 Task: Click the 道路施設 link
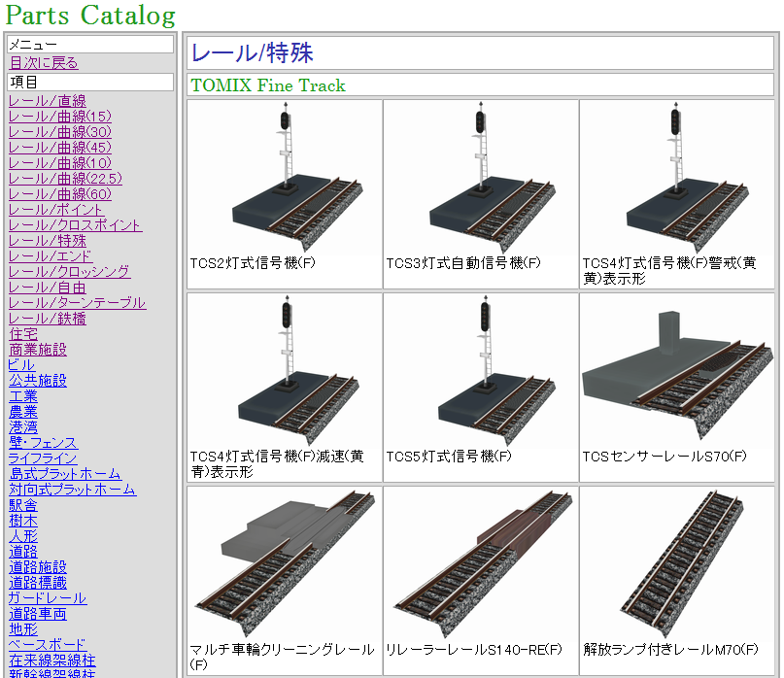coord(38,567)
